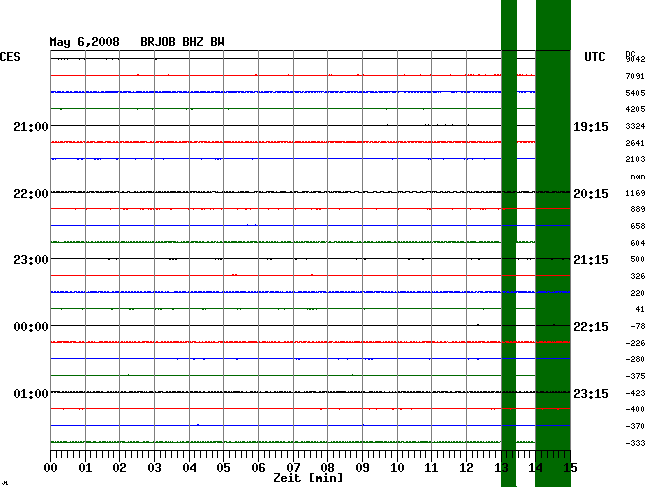The width and height of the screenshot is (650, 494).
Task: Select minute tick label 09
Action: pos(362,468)
